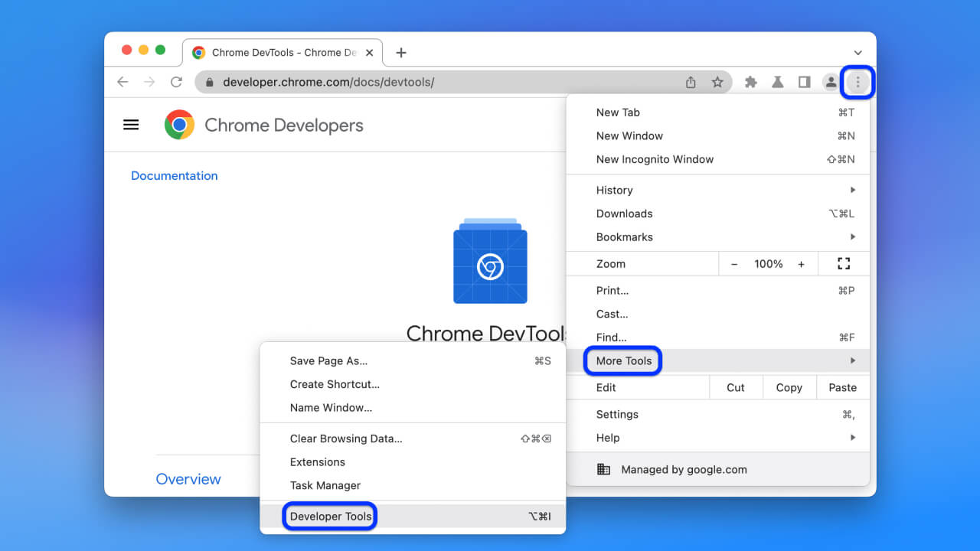Click Paste in the Edit row
Image resolution: width=980 pixels, height=551 pixels.
coord(843,387)
